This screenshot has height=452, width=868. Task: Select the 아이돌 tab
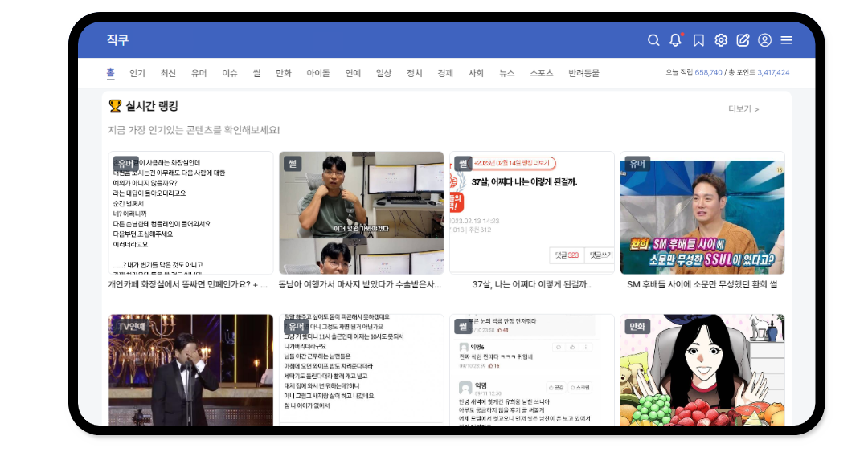[317, 73]
